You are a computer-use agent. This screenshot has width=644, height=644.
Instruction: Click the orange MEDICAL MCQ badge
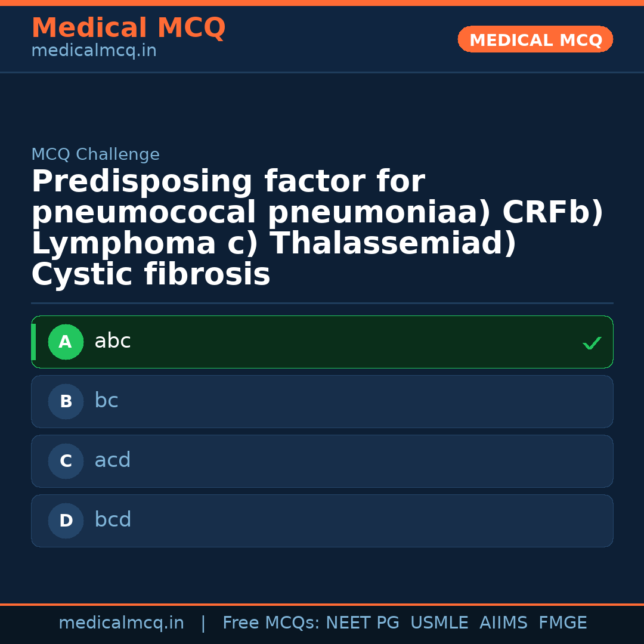(535, 40)
